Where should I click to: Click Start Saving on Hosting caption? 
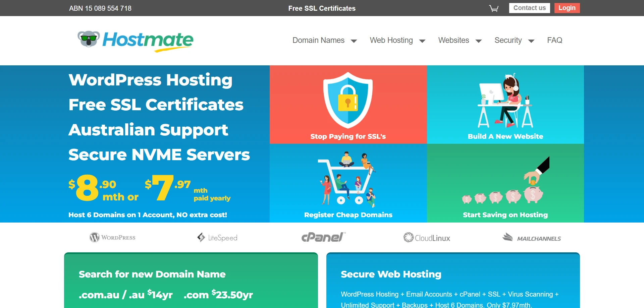tap(505, 215)
